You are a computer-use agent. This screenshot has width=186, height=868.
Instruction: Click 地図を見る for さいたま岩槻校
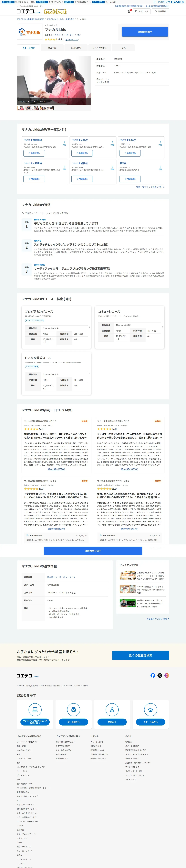82,179
